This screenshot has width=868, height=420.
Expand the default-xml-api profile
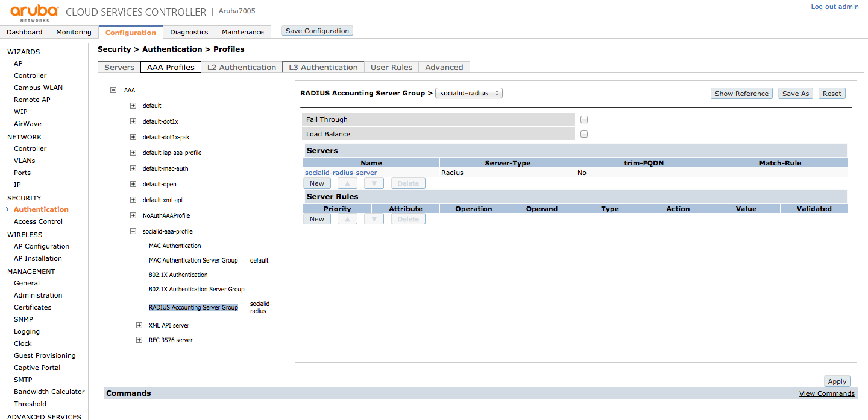pyautogui.click(x=133, y=200)
